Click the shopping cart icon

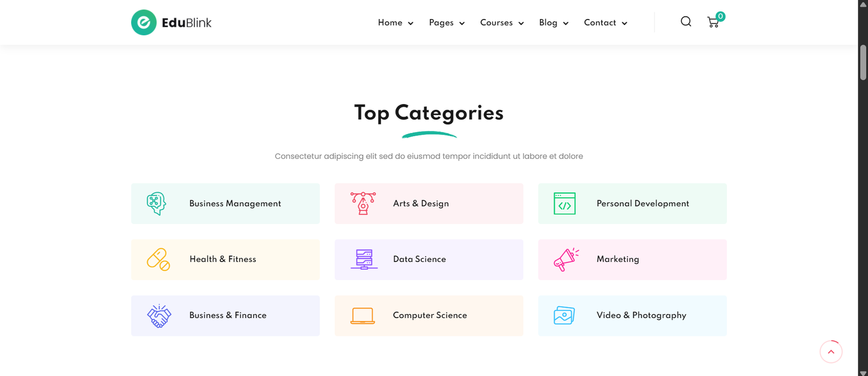pyautogui.click(x=713, y=22)
